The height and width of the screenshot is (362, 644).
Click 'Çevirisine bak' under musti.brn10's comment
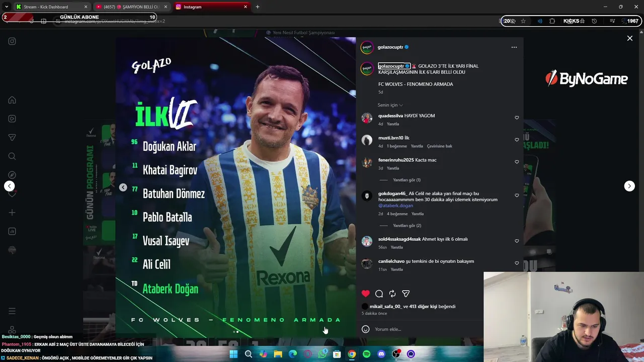click(x=440, y=146)
